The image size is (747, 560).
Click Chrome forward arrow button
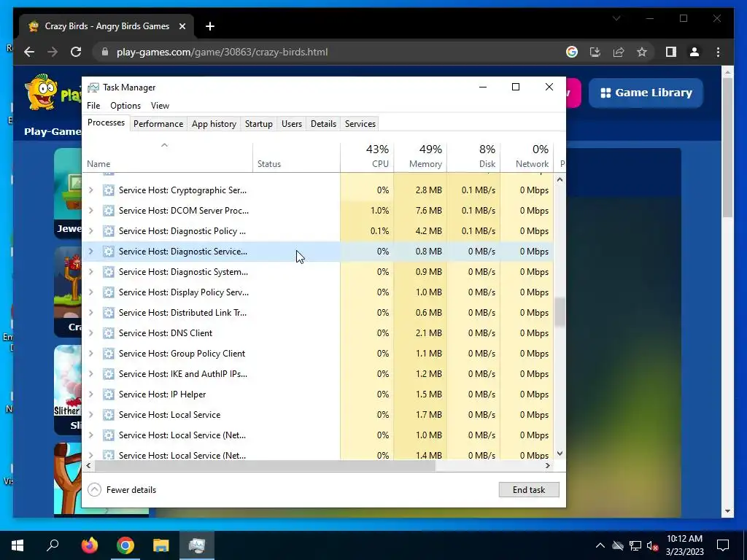click(x=53, y=52)
